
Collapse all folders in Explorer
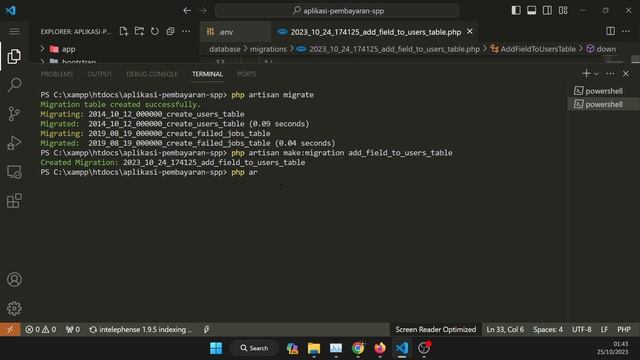click(x=170, y=31)
